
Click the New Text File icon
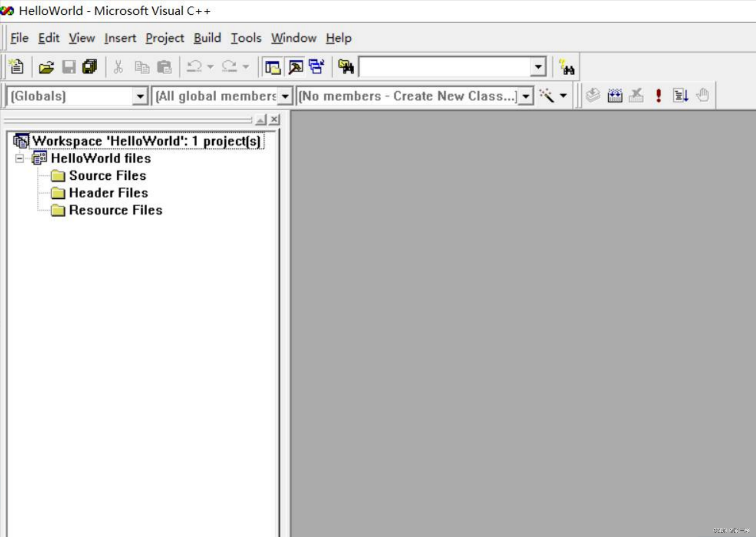point(16,67)
